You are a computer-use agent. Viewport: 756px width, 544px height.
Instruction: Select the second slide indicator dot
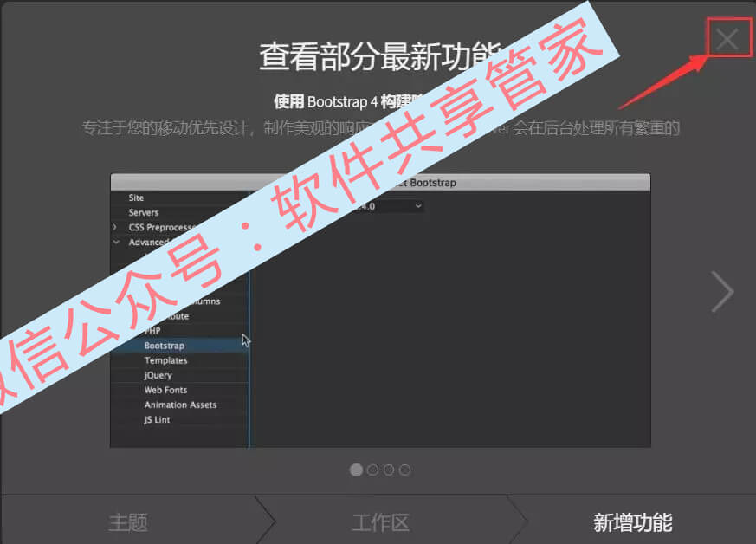[x=372, y=470]
